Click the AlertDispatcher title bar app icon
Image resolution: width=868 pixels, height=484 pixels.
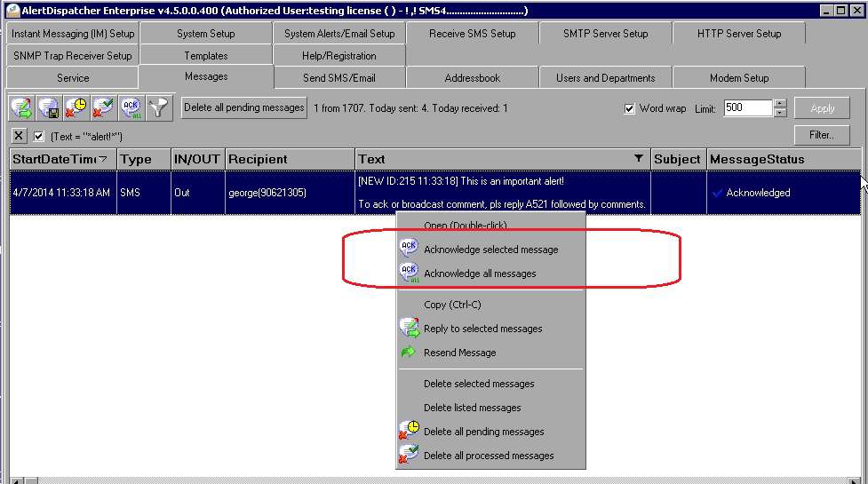[12, 10]
